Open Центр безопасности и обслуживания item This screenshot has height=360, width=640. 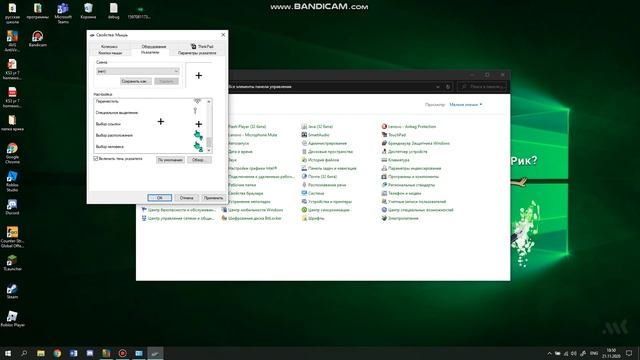pos(178,210)
